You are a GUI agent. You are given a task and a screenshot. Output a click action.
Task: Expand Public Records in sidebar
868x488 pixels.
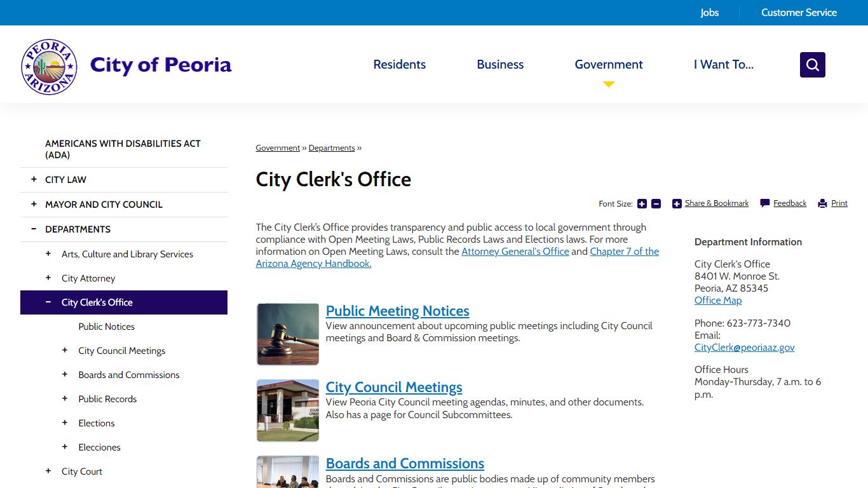(x=65, y=398)
